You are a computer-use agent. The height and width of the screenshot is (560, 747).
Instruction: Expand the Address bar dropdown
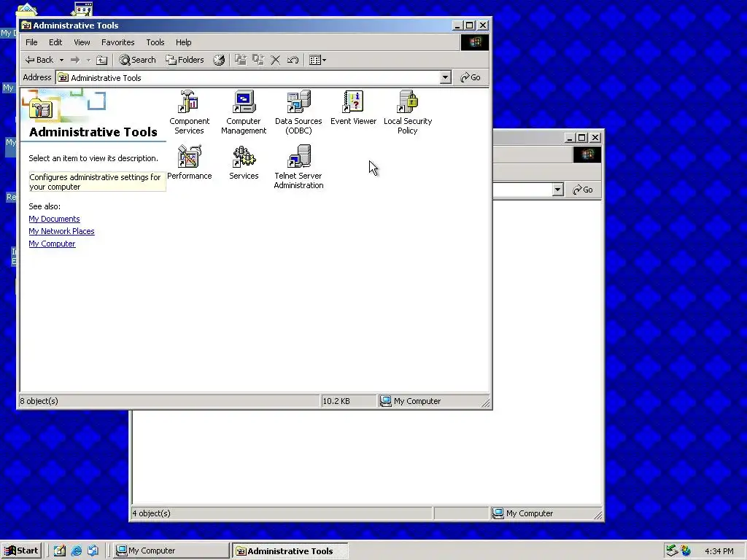pyautogui.click(x=445, y=77)
